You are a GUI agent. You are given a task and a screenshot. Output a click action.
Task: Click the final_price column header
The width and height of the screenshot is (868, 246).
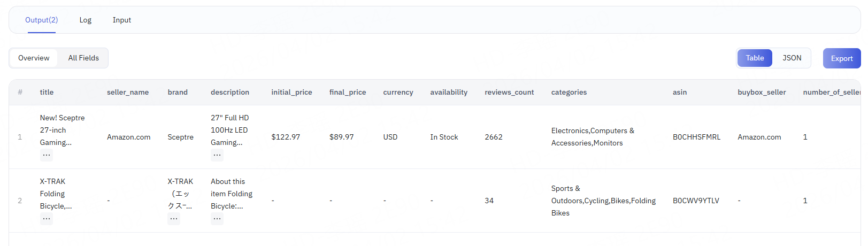[x=348, y=92]
